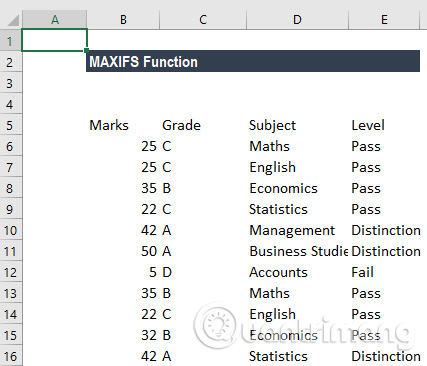Select marks value 22 in row 14

click(123, 314)
